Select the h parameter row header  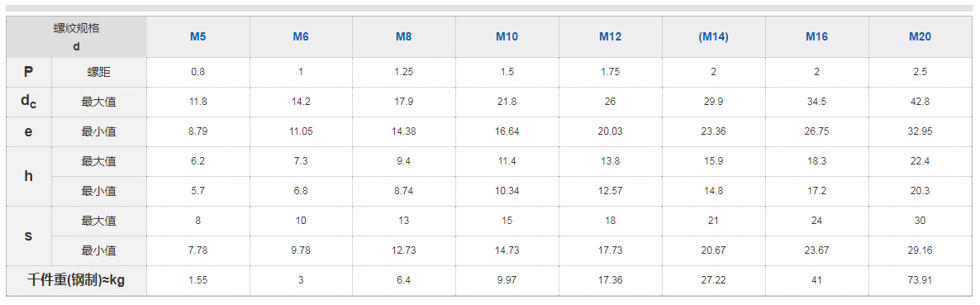click(x=29, y=176)
